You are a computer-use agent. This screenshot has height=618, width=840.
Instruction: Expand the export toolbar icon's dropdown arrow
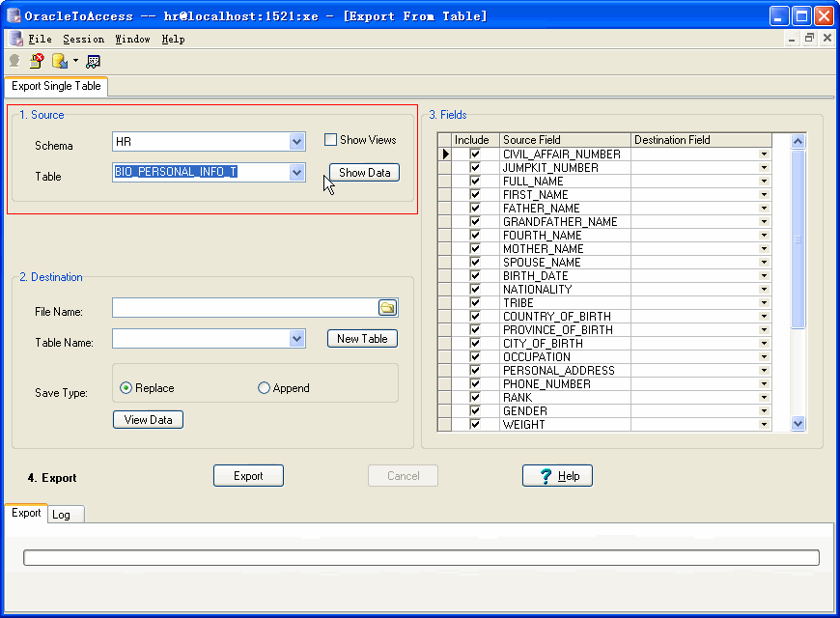[x=75, y=61]
